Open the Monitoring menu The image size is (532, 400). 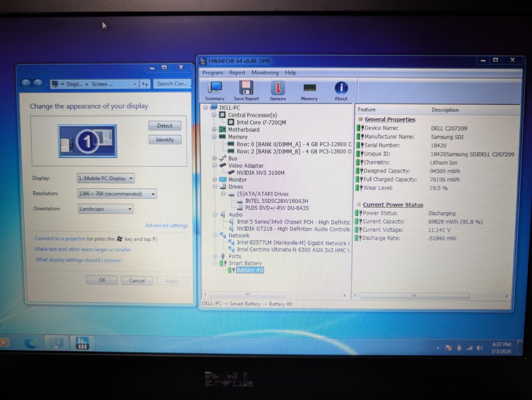[265, 72]
